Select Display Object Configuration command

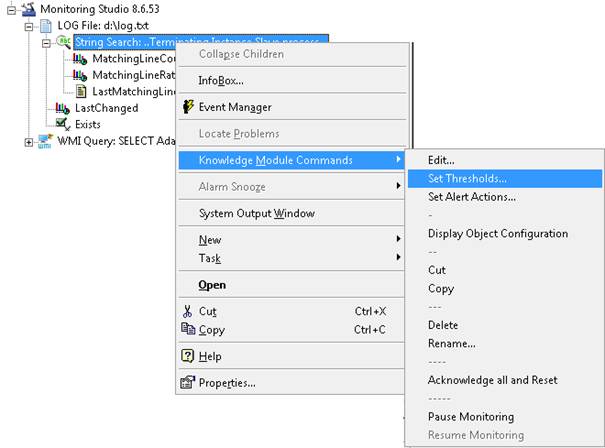click(497, 234)
